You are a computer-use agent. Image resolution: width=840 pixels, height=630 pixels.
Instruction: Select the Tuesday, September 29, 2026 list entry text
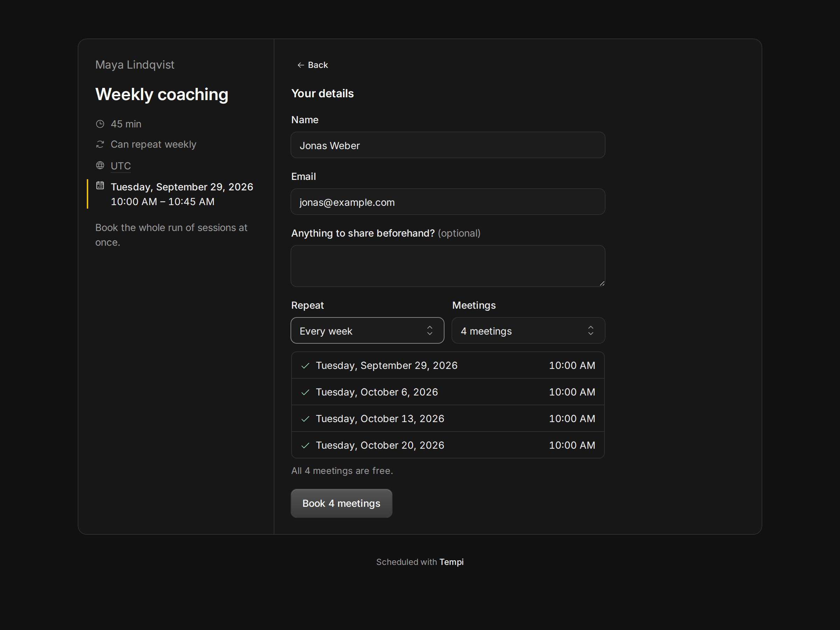click(x=387, y=365)
